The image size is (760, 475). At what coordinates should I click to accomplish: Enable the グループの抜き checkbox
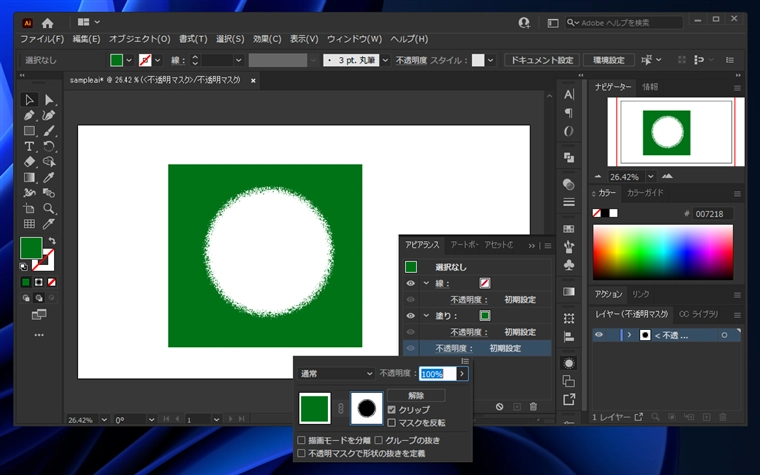click(379, 440)
